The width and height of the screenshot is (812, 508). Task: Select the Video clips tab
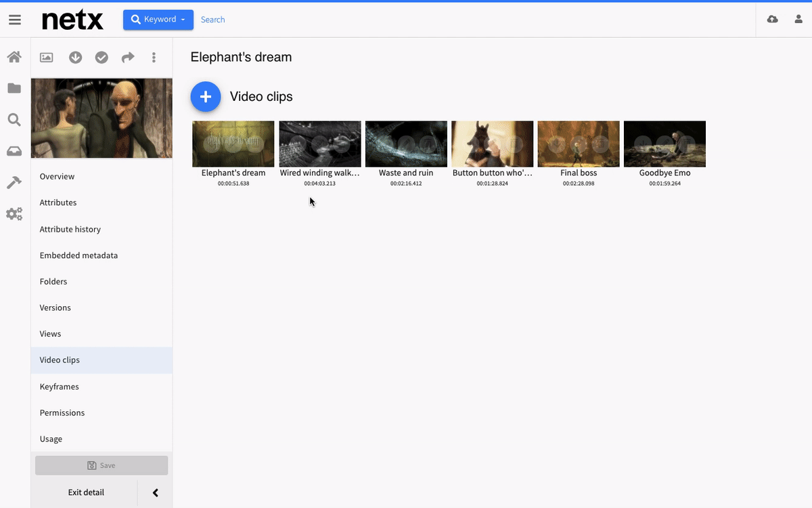(101, 360)
